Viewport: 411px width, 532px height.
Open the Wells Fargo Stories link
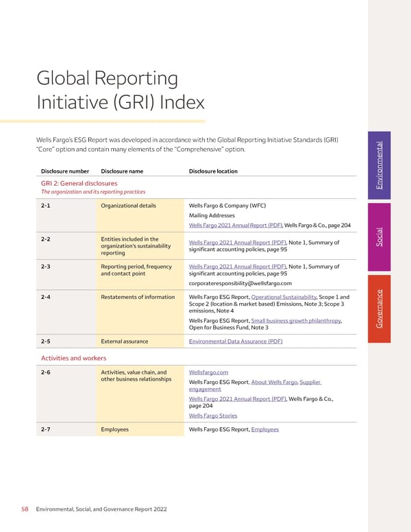pos(212,415)
